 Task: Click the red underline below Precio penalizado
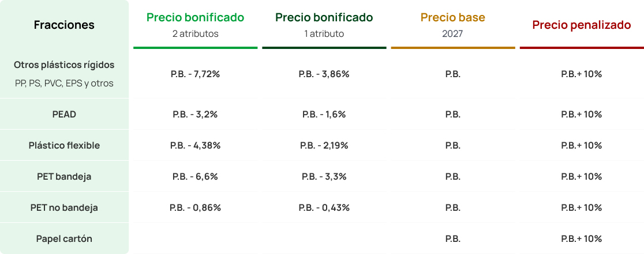coord(582,48)
